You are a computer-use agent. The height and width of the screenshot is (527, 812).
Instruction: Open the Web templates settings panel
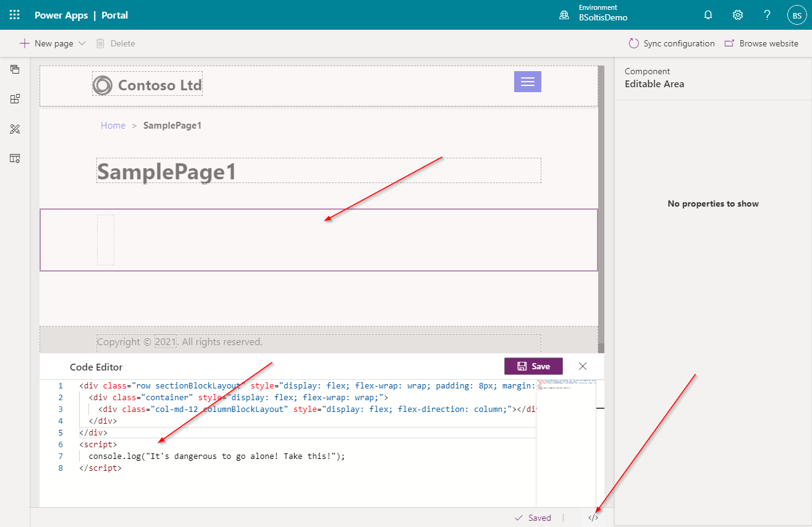(14, 158)
